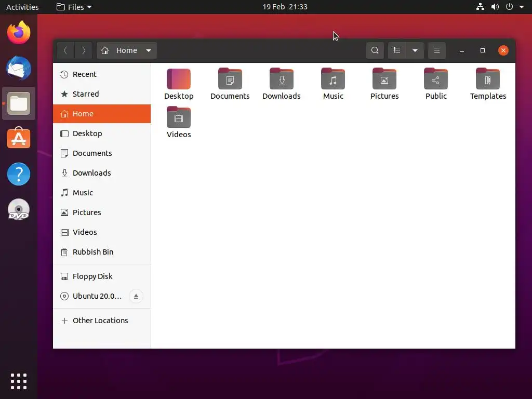Click the search magnifier icon
The image size is (532, 399).
375,50
